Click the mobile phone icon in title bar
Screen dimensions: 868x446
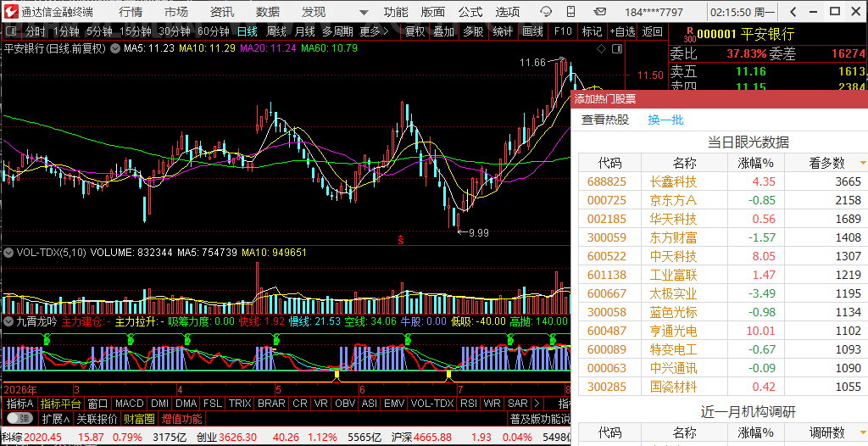coord(571,11)
